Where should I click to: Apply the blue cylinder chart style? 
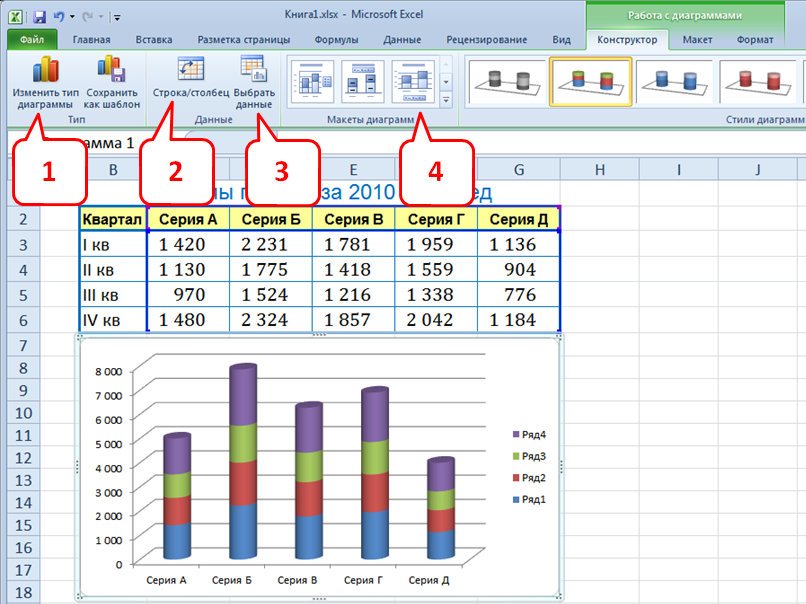pos(675,82)
